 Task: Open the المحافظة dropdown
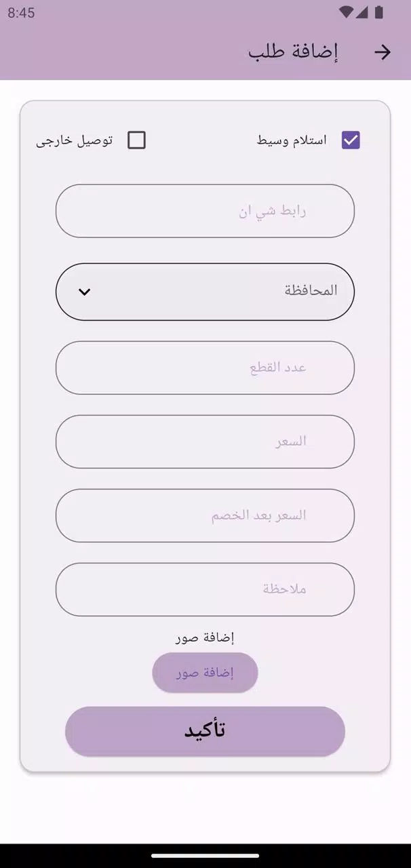205,292
